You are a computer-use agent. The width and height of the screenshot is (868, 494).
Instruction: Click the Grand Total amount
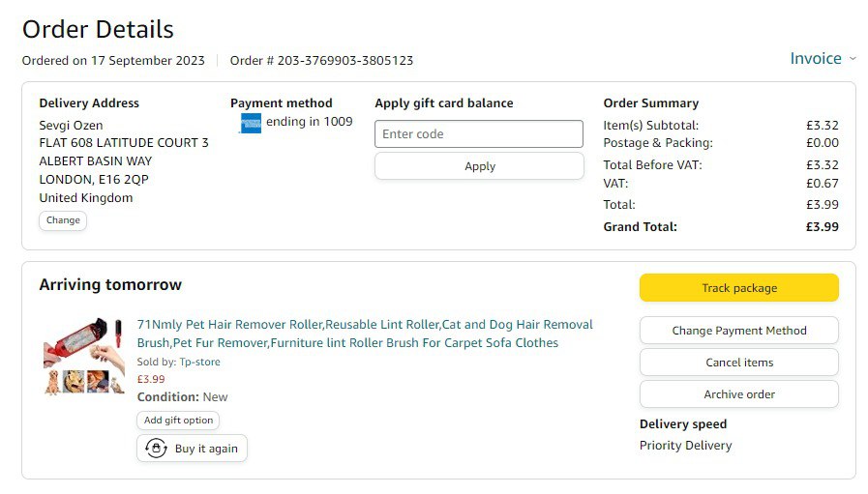point(822,227)
